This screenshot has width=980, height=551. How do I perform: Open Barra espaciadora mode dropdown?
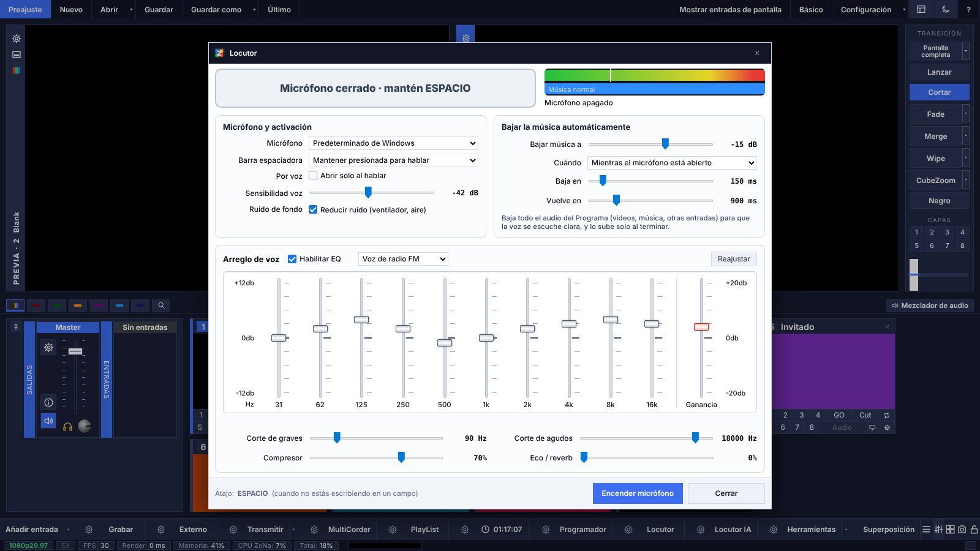pos(393,160)
